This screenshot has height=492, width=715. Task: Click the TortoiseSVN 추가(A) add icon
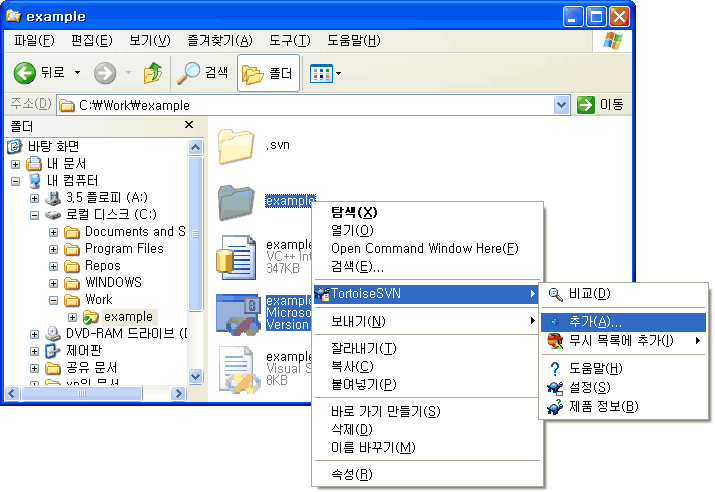tap(555, 322)
